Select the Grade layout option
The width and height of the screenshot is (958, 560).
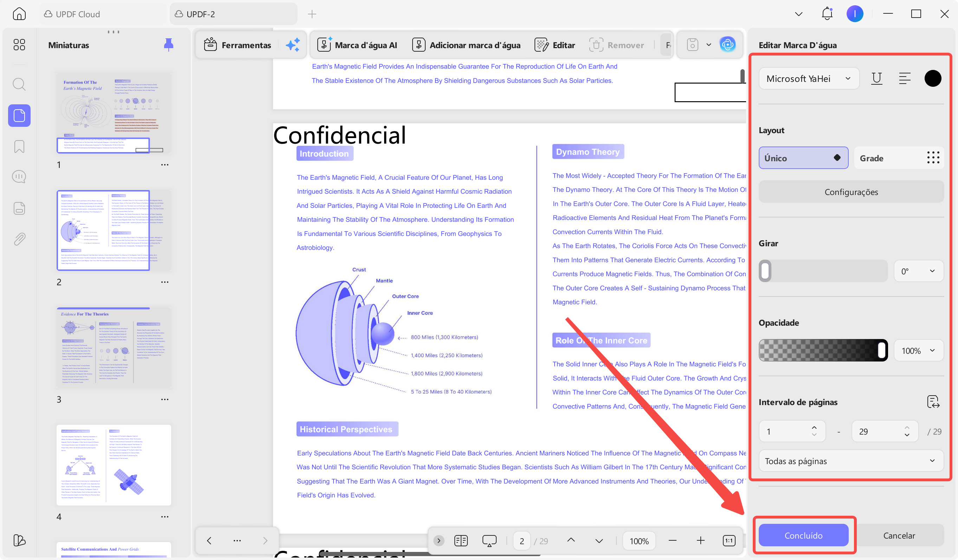coord(899,158)
